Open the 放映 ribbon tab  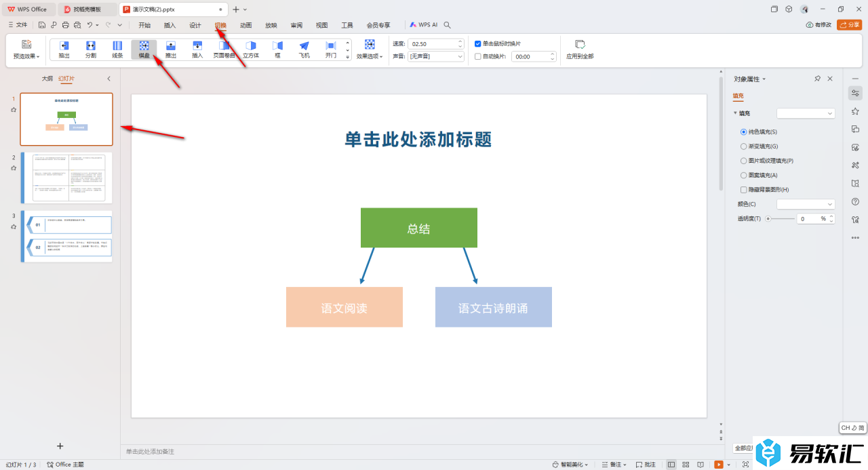tap(271, 25)
